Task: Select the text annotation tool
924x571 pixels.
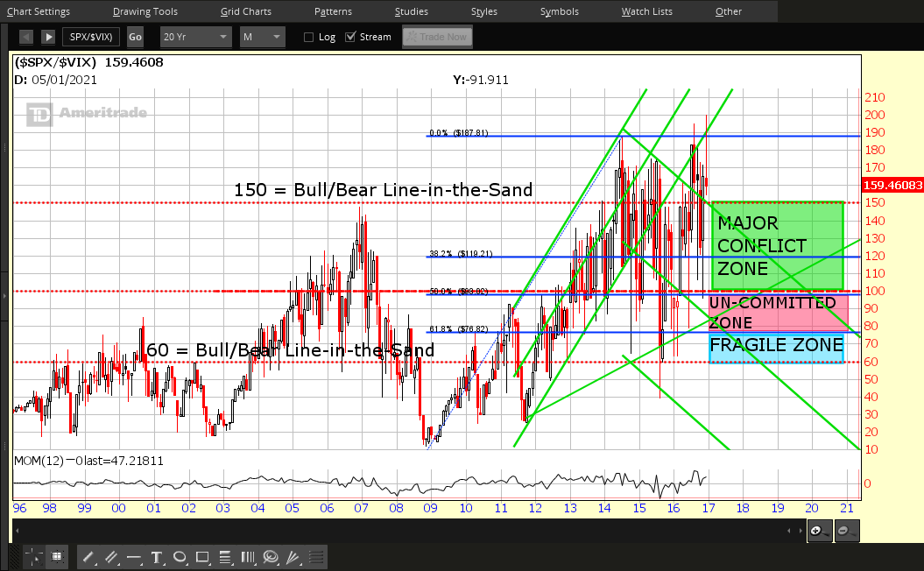Action: coord(157,557)
